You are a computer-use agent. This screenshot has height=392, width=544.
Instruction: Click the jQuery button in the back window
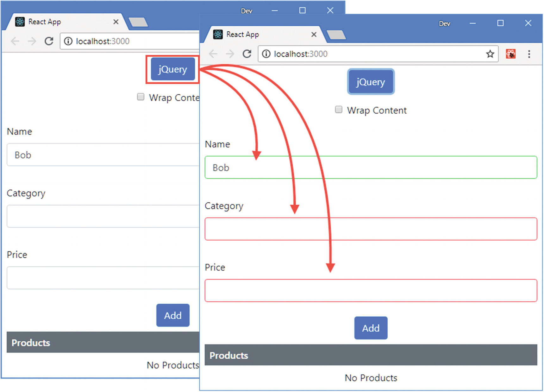tap(172, 69)
